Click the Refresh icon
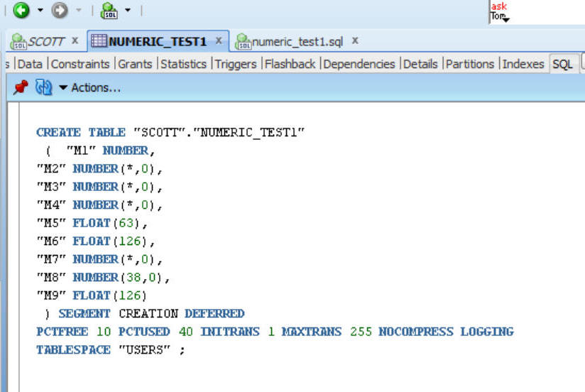The width and height of the screenshot is (585, 392). (x=43, y=87)
